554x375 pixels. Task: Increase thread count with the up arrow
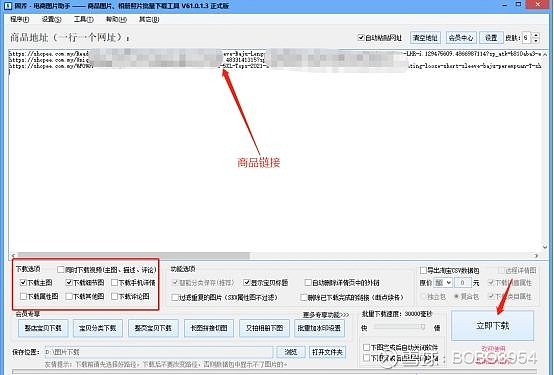[x=536, y=35]
